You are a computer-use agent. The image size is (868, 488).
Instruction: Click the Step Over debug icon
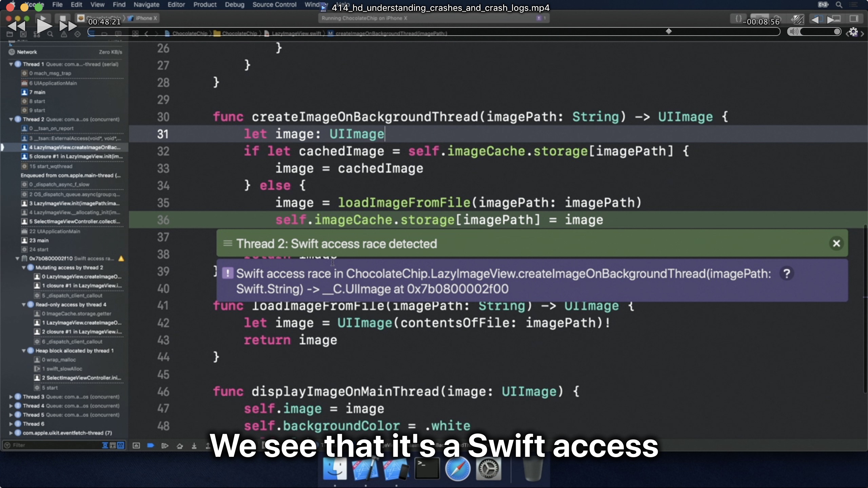[x=180, y=446]
